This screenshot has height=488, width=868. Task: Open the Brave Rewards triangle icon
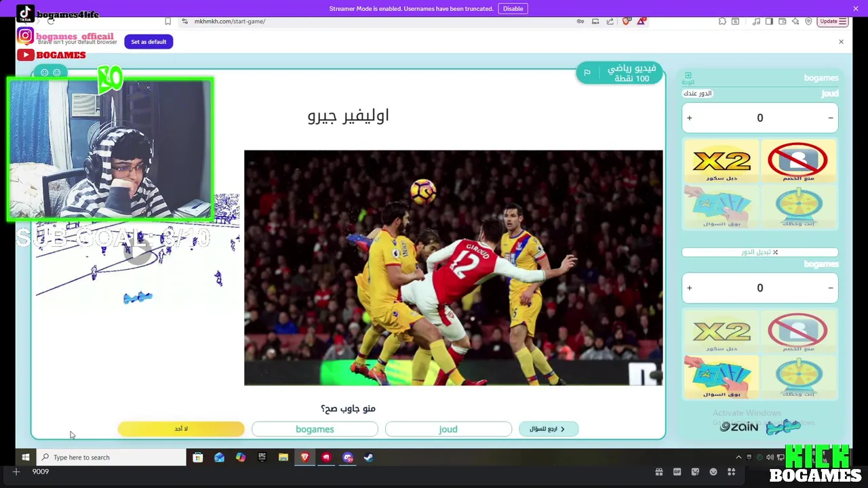641,21
